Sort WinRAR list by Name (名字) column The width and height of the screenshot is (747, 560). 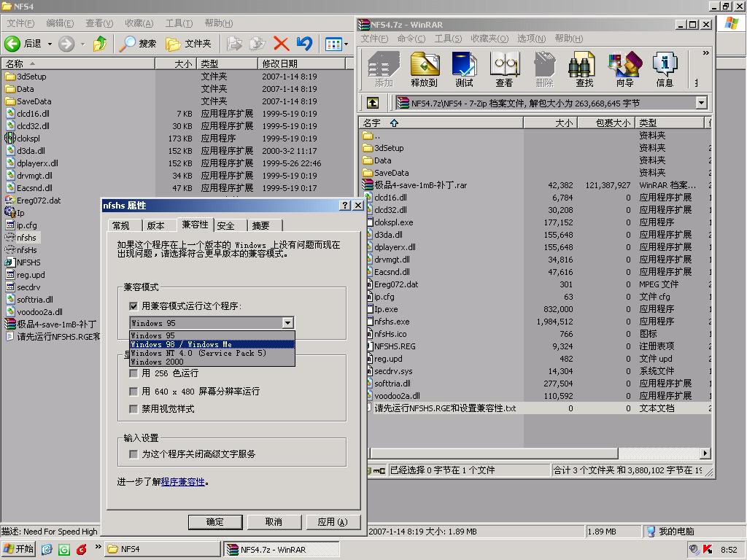441,122
